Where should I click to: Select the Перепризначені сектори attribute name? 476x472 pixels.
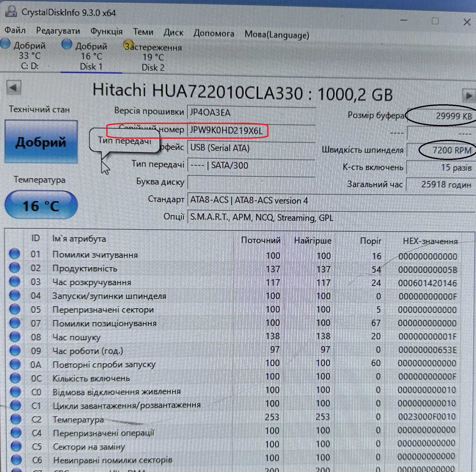pyautogui.click(x=103, y=310)
